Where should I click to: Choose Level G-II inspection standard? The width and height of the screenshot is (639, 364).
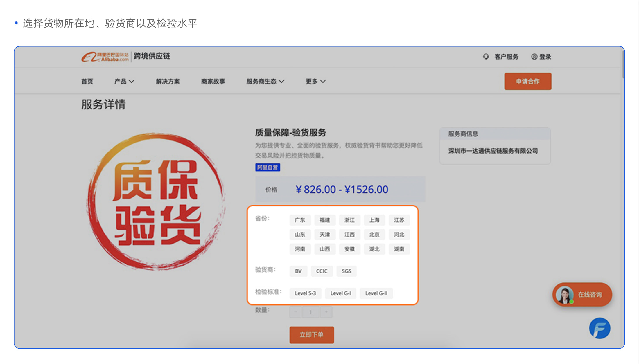point(376,293)
